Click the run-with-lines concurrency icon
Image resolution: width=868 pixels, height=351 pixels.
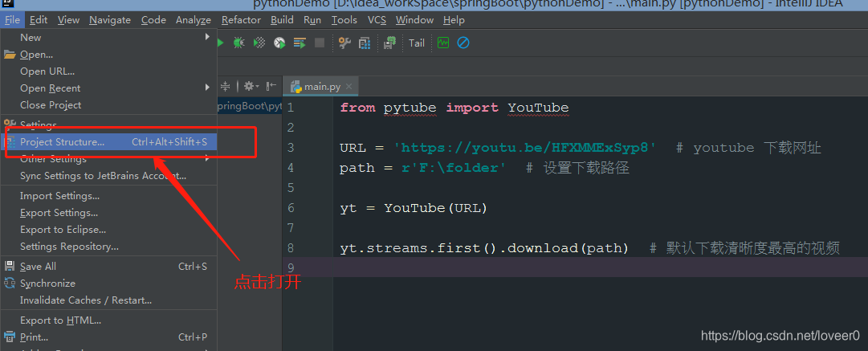(x=300, y=43)
